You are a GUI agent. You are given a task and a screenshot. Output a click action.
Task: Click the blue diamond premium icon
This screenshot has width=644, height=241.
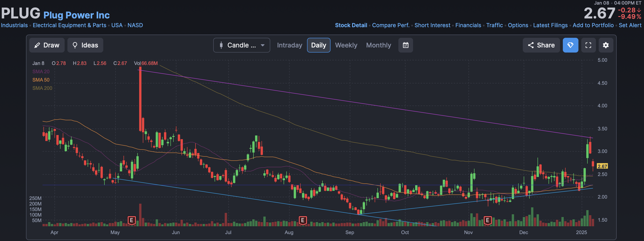click(x=570, y=45)
